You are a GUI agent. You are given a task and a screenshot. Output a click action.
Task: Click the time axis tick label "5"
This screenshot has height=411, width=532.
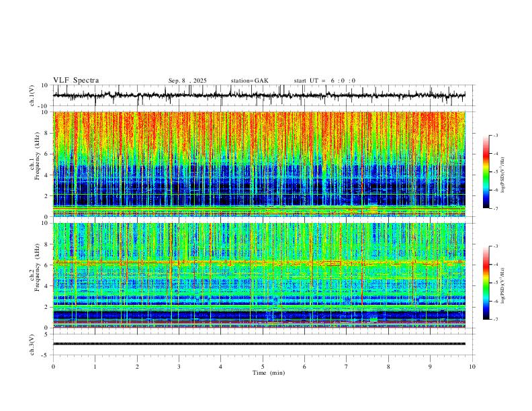pyautogui.click(x=263, y=367)
